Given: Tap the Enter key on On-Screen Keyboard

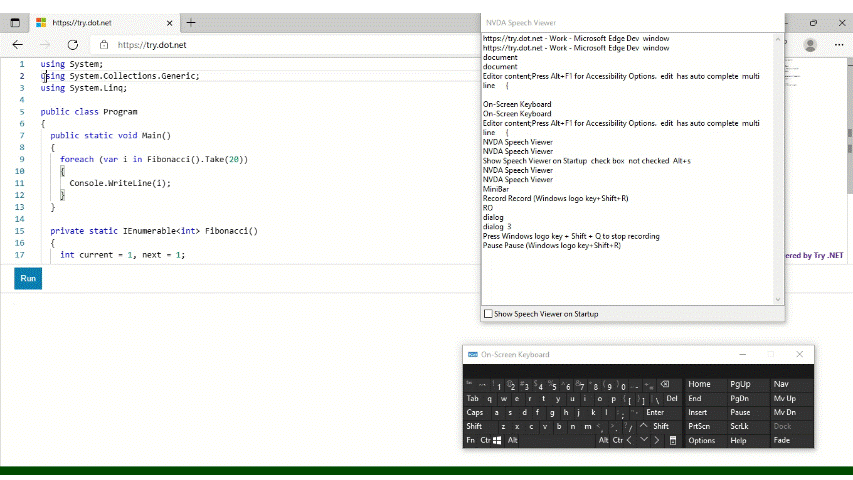Looking at the screenshot, I should tap(662, 413).
